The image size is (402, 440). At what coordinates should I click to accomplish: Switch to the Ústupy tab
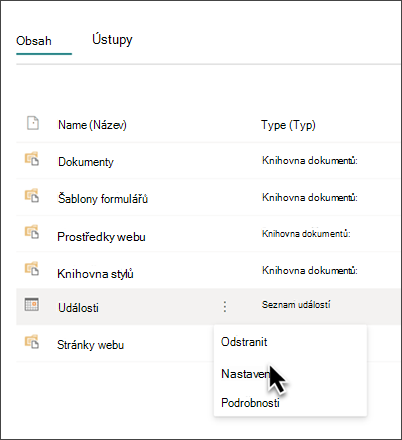[x=112, y=40]
